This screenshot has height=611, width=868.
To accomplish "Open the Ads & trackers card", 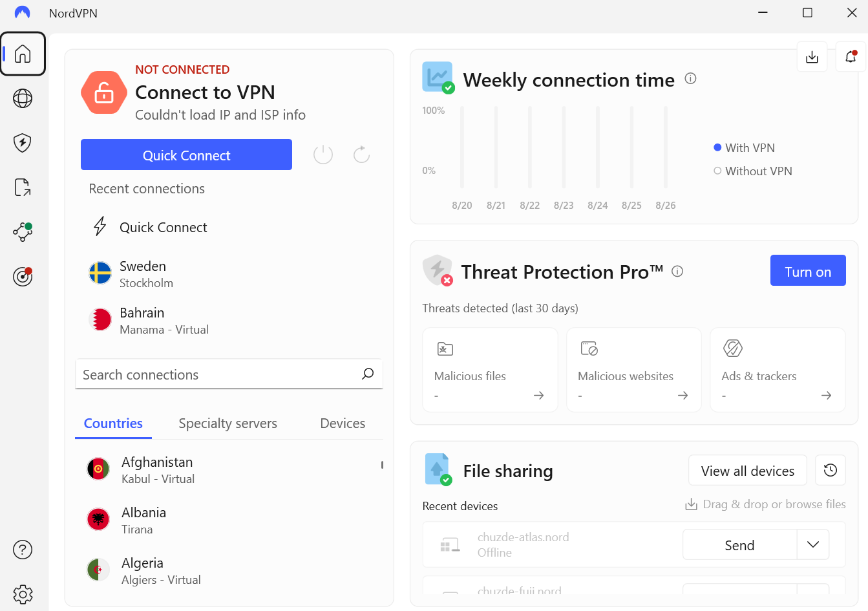I will pyautogui.click(x=778, y=370).
